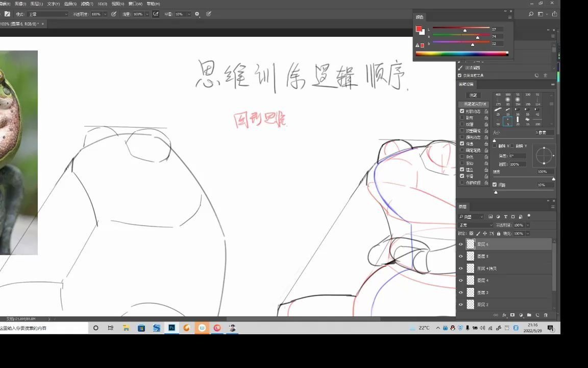The height and width of the screenshot is (368, 588).
Task: Add a layer mask to the current layer
Action: point(512,315)
